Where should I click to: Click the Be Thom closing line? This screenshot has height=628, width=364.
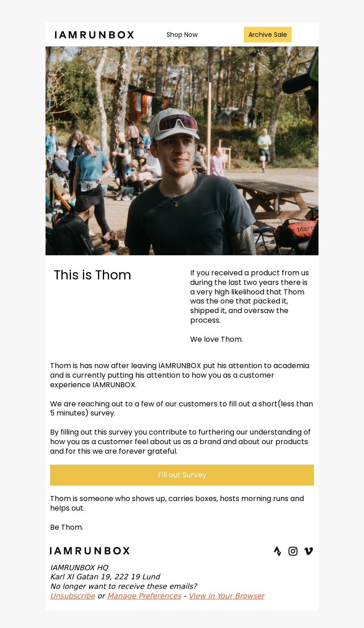[66, 527]
